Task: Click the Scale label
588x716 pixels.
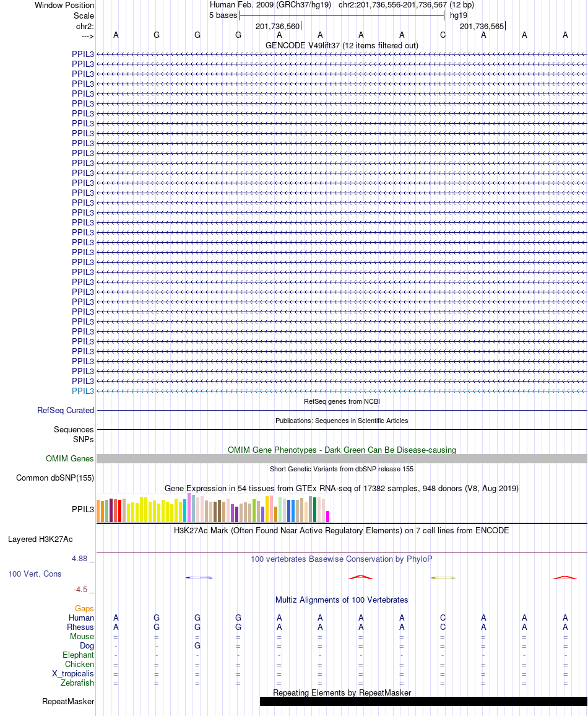Action: [x=84, y=15]
